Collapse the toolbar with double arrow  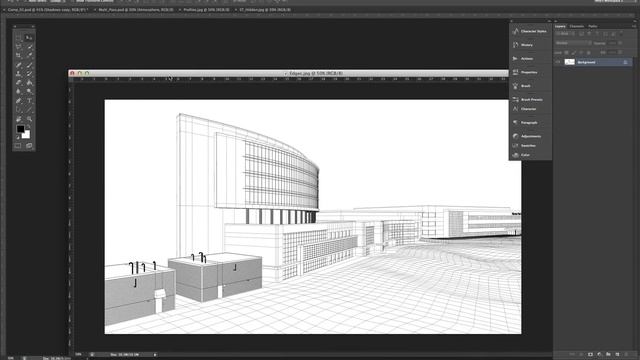tap(33, 27)
